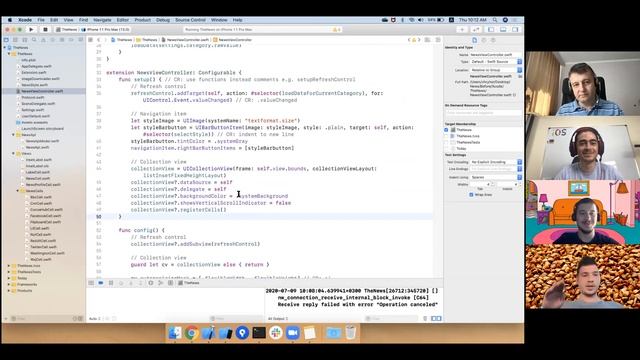Viewport: 640px width, 360px height.
Task: Open Slack from the Dock
Action: (x=276, y=333)
